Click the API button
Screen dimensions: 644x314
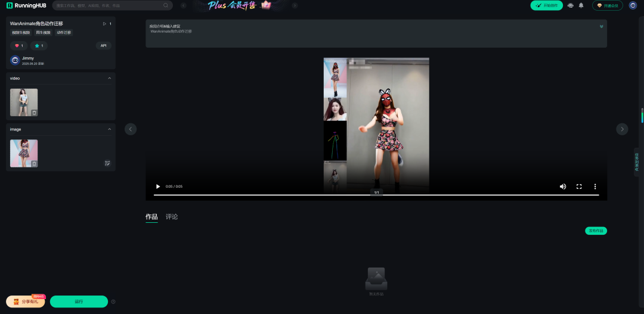[104, 45]
